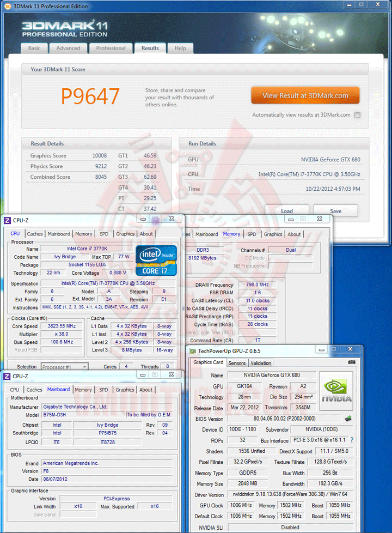Open the About tab in the memory CPU-Z window
Image resolution: width=392 pixels, height=533 pixels.
click(x=294, y=234)
